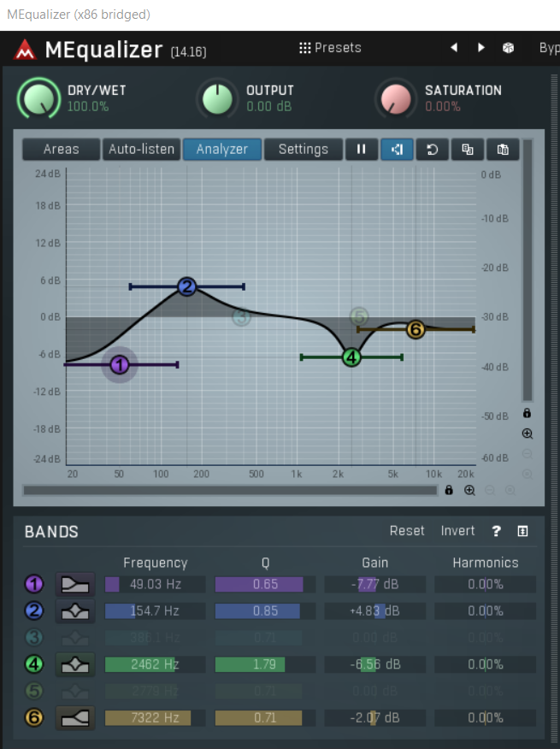560x749 pixels.
Task: Click band 2 frequency 154.7 Hz field
Action: click(x=156, y=611)
